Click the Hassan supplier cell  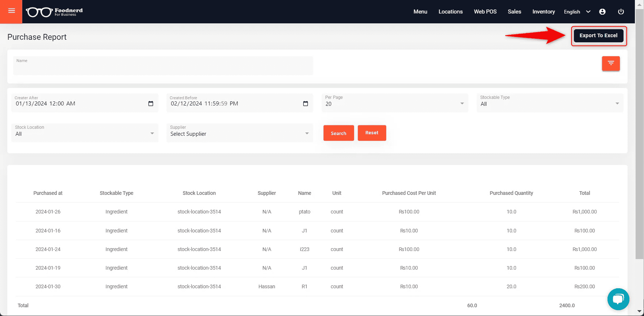click(267, 286)
